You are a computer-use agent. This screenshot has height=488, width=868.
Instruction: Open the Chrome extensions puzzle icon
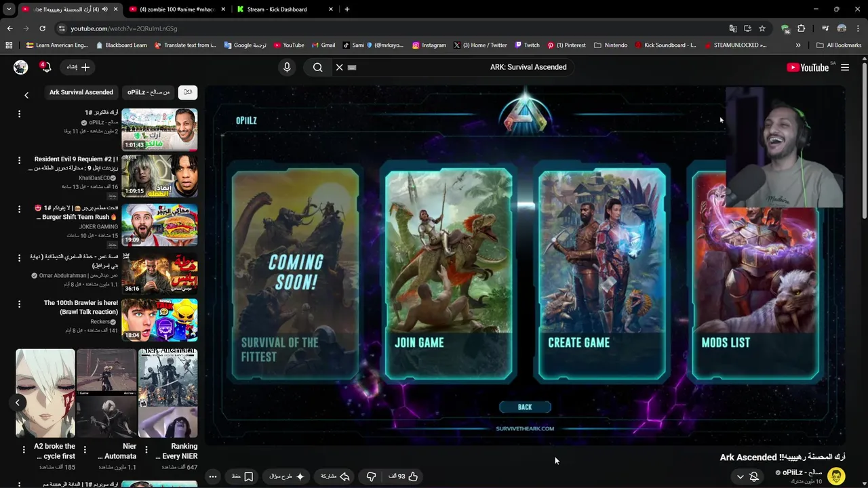[801, 28]
